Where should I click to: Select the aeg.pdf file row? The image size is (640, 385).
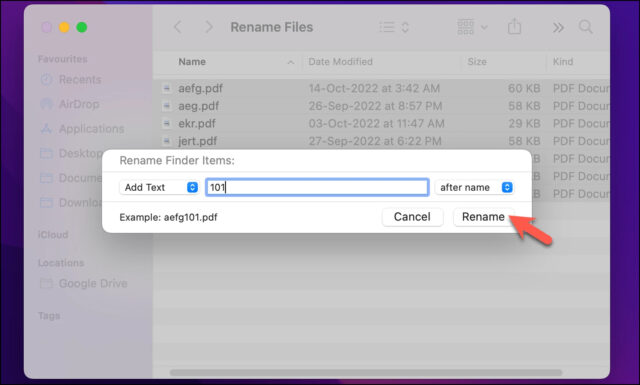click(382, 106)
